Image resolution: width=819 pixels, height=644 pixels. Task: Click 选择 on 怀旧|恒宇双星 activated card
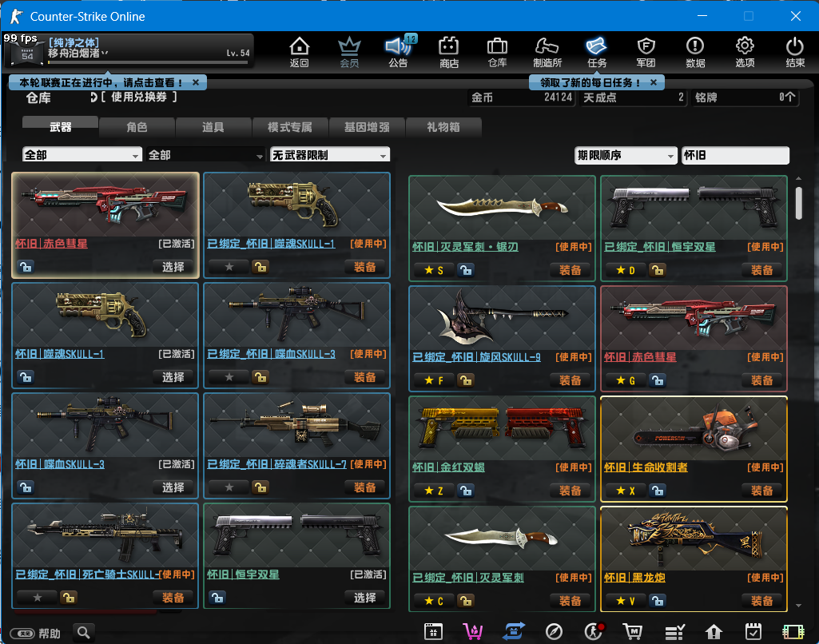tap(364, 598)
